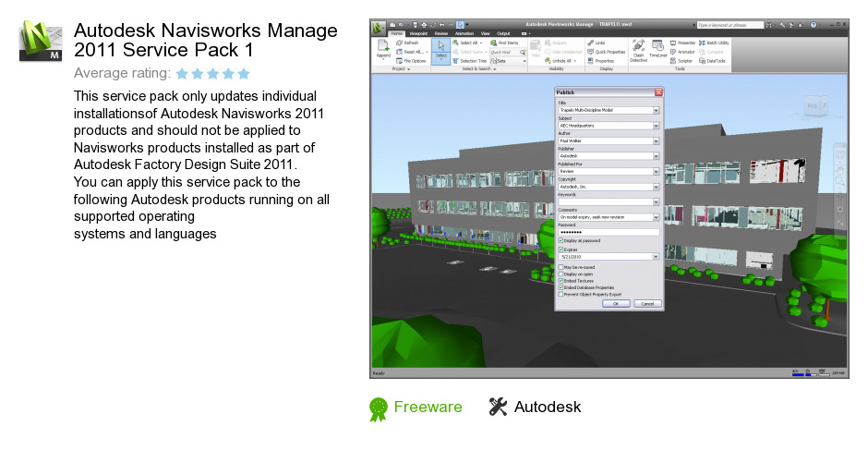The height and width of the screenshot is (450, 868).
Task: Switch to the Output ribbon tab
Action: (x=503, y=34)
